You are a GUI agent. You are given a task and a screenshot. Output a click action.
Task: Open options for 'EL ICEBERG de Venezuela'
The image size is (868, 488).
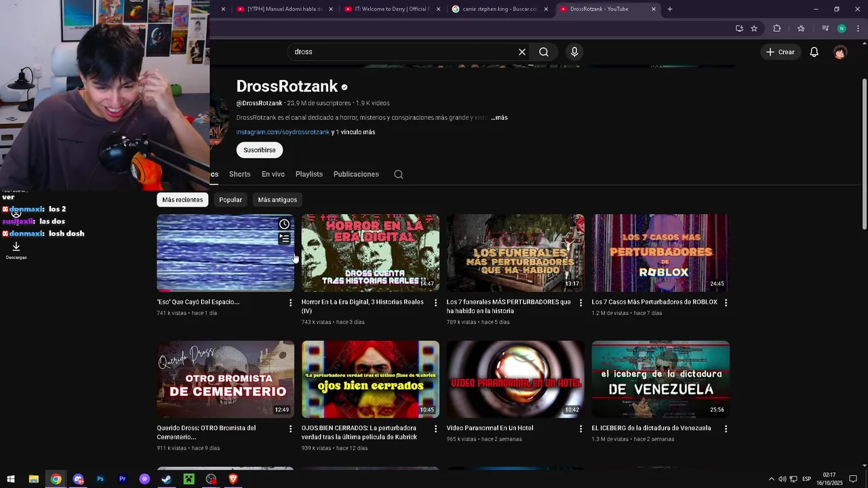726,428
